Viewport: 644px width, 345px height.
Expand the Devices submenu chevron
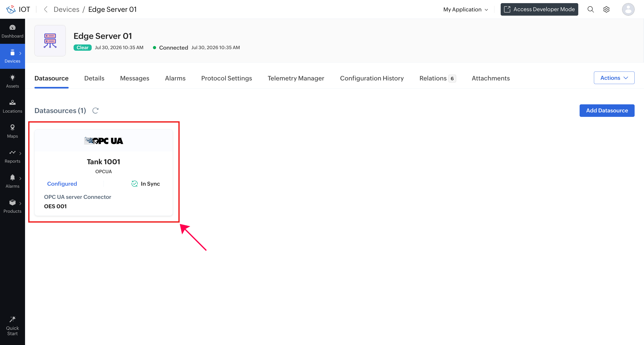tap(20, 53)
